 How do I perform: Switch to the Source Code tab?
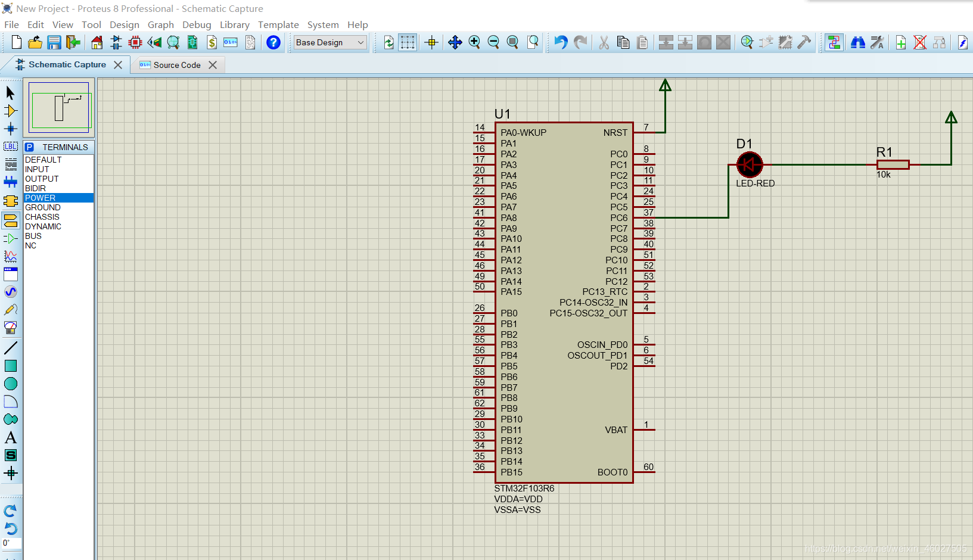pos(177,65)
